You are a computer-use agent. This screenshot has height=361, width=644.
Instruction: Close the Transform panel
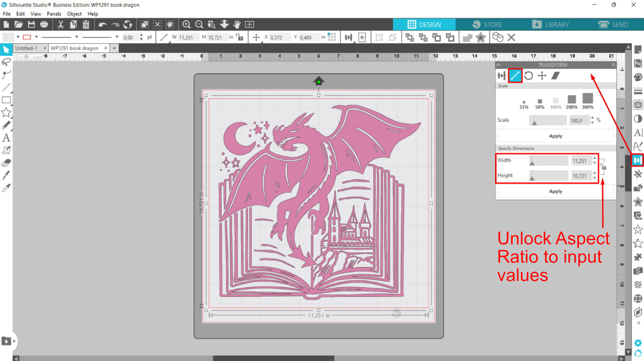613,65
